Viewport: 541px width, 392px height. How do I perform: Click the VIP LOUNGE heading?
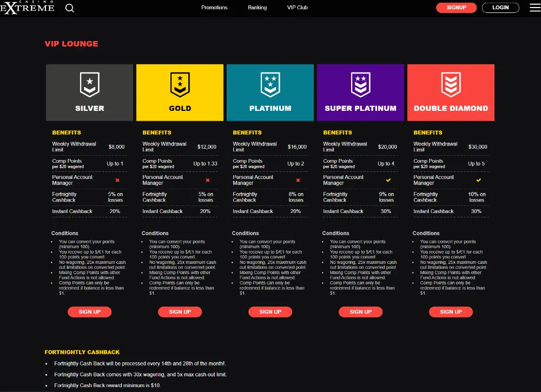(71, 44)
